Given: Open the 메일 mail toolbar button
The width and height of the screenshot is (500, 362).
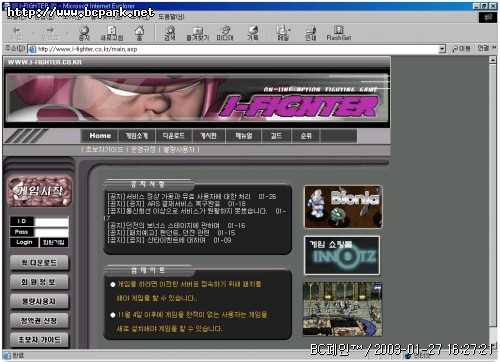Looking at the screenshot, I should [x=282, y=33].
